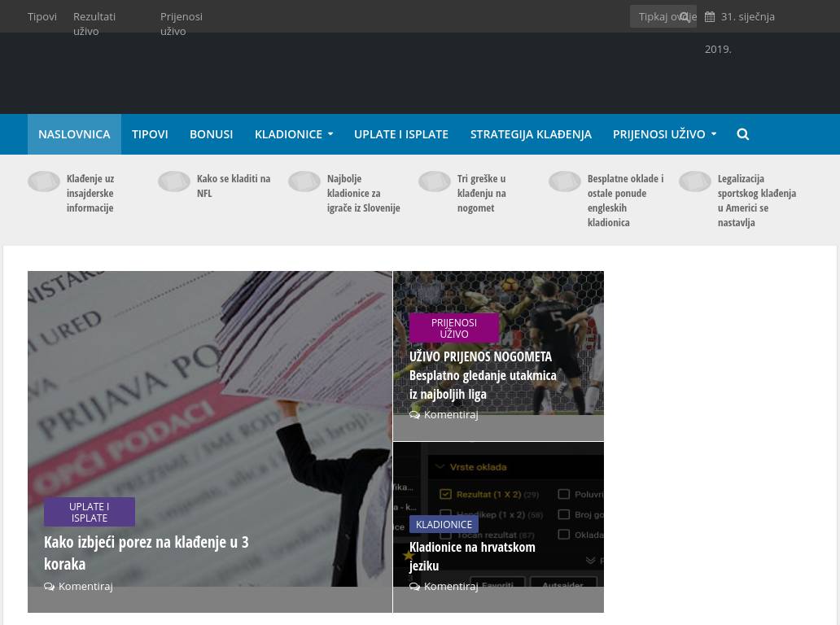
Task: Open Strategija klađenja menu item
Action: pos(531,134)
